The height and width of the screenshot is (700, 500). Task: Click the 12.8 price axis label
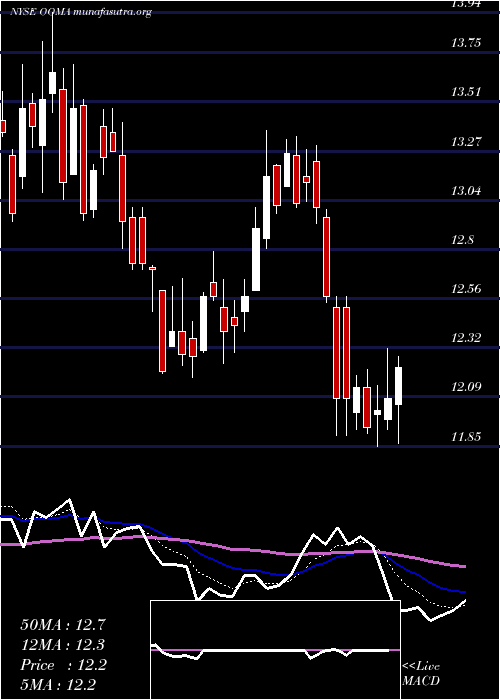pos(462,240)
